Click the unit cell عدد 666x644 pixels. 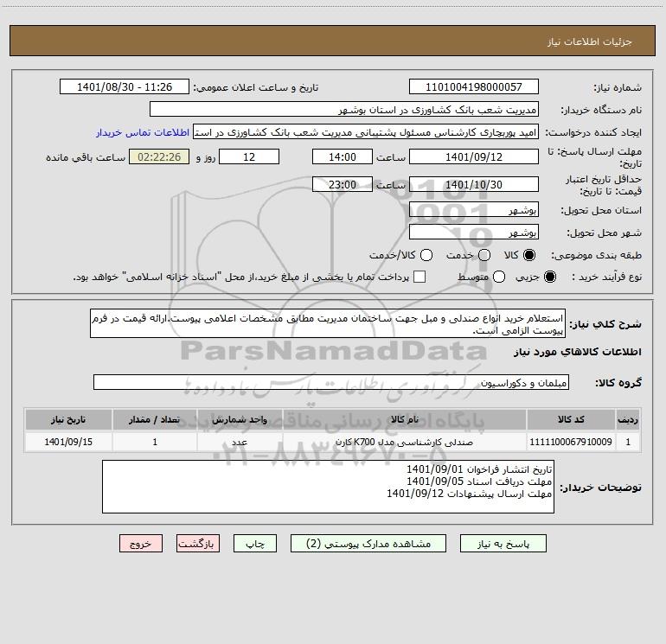tap(240, 442)
